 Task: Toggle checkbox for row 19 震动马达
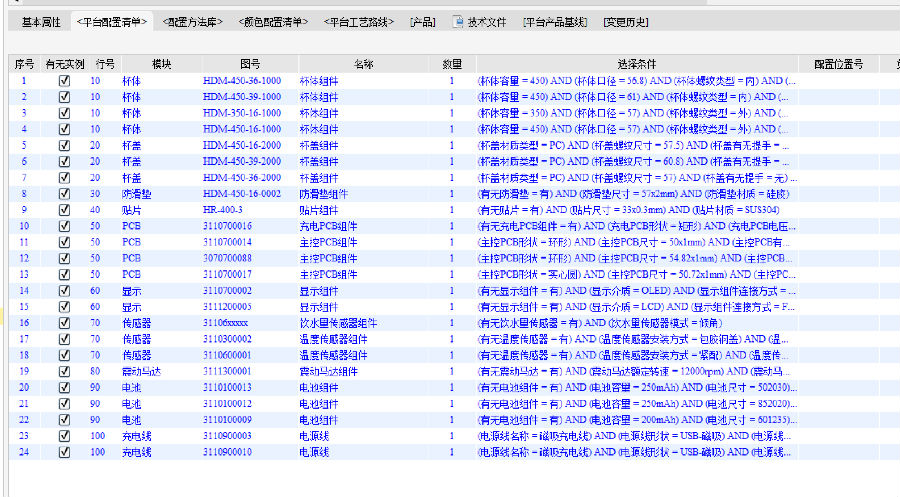click(x=64, y=371)
